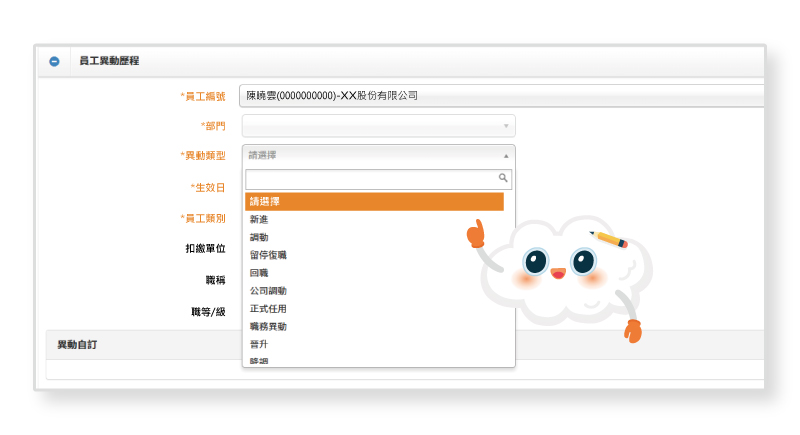Choose 新進 from the list
This screenshot has width=800, height=435.
(x=260, y=219)
